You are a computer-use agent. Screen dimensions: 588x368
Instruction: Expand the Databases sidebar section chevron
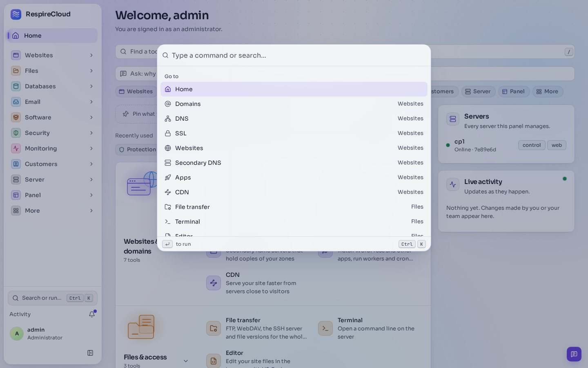(x=91, y=86)
